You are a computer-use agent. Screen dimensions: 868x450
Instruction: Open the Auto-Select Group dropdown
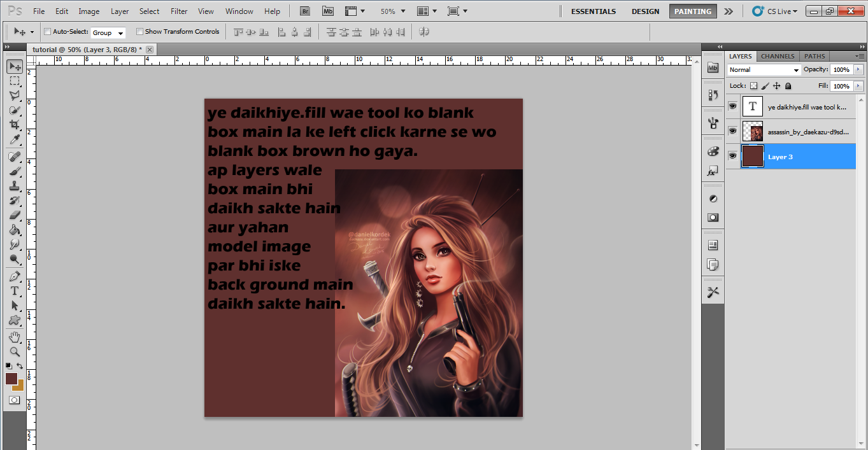108,32
